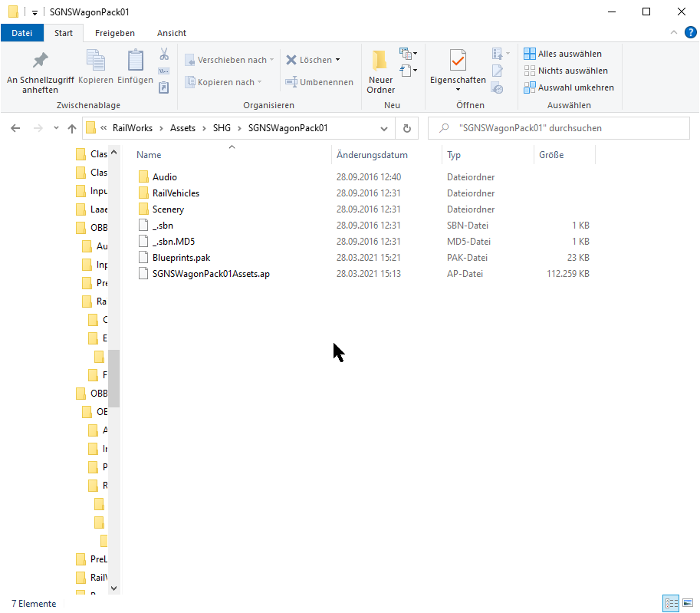Click the search box for SGNSWagonPack01

click(x=559, y=128)
